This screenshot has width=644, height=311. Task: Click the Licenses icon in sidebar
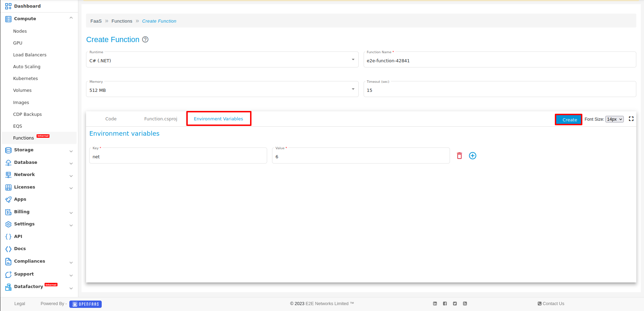(8, 187)
